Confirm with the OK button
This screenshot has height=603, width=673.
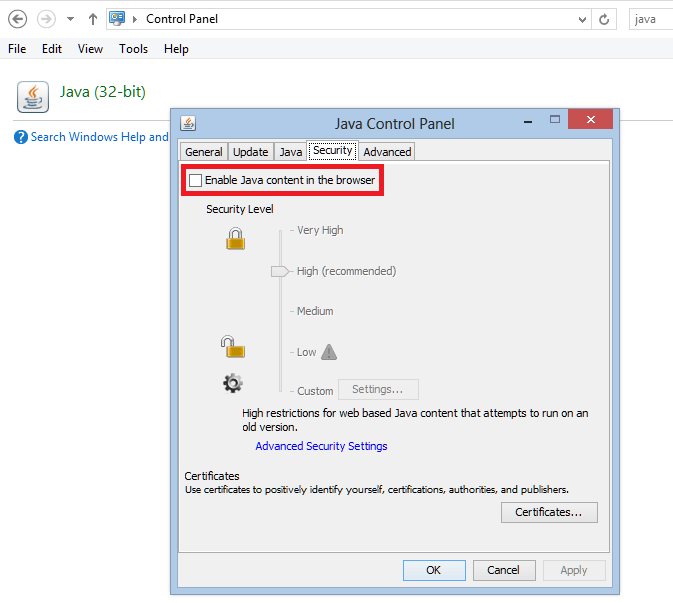(x=434, y=570)
